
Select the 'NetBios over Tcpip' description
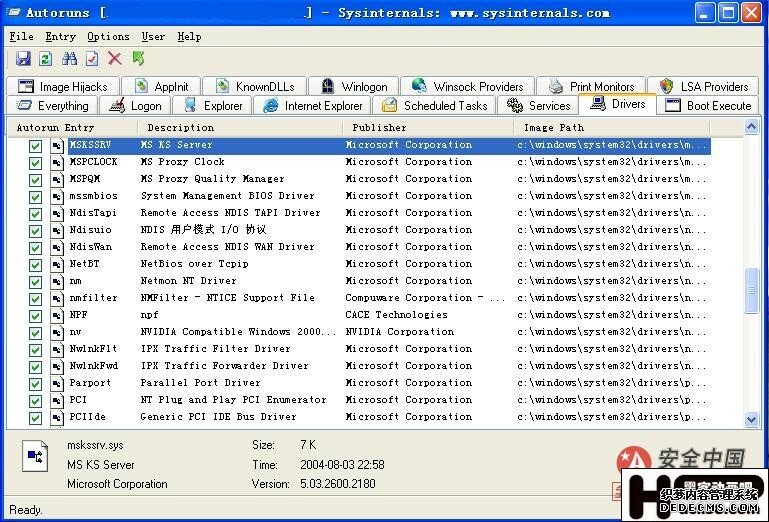click(x=194, y=264)
